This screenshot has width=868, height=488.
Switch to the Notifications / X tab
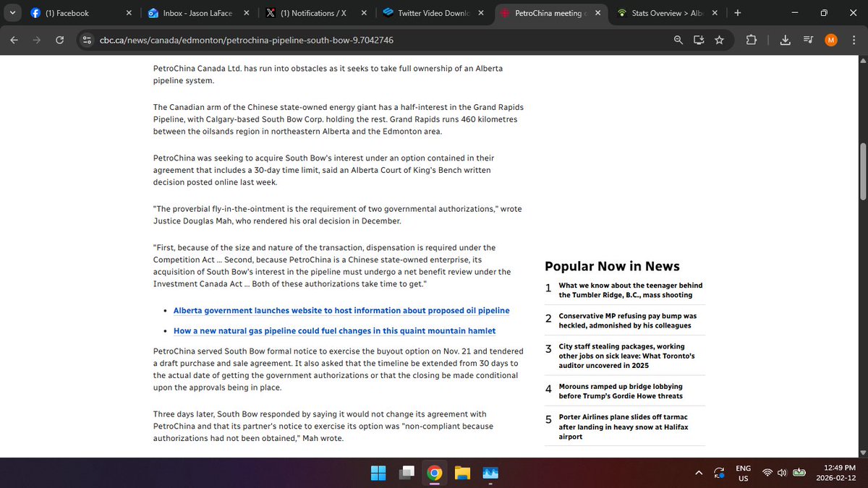(317, 13)
